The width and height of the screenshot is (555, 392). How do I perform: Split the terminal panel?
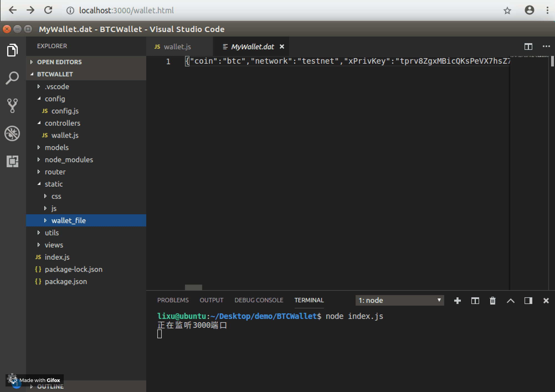(475, 301)
